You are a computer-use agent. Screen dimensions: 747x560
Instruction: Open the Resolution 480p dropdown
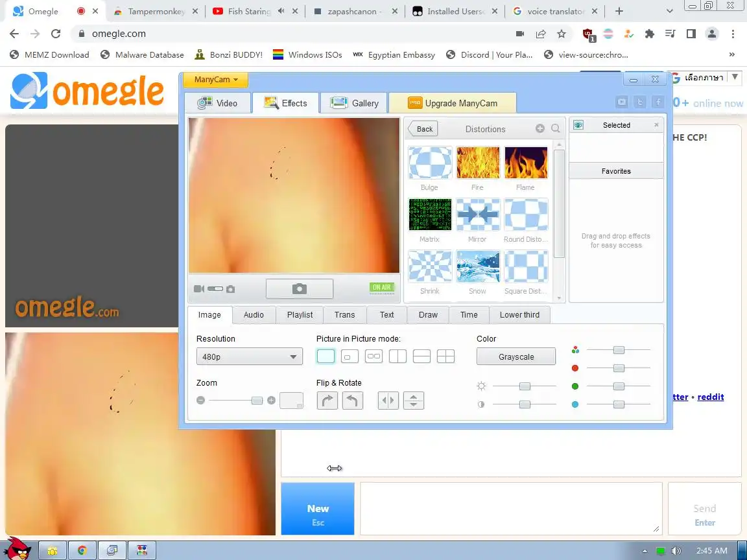coord(250,356)
